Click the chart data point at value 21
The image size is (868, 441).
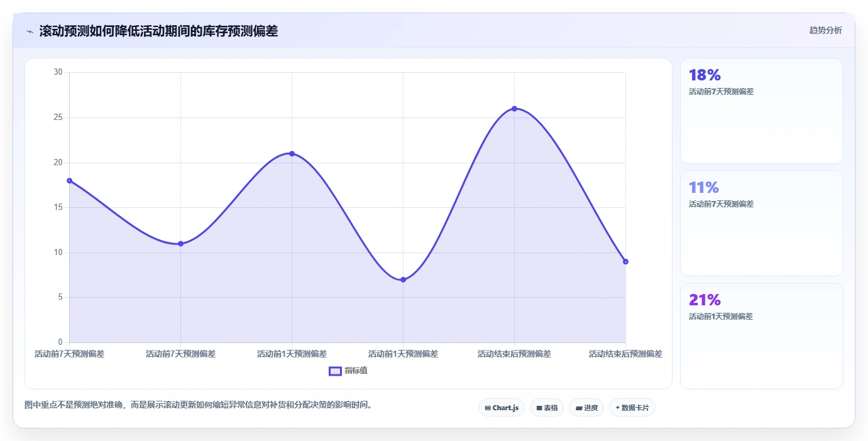click(x=292, y=154)
